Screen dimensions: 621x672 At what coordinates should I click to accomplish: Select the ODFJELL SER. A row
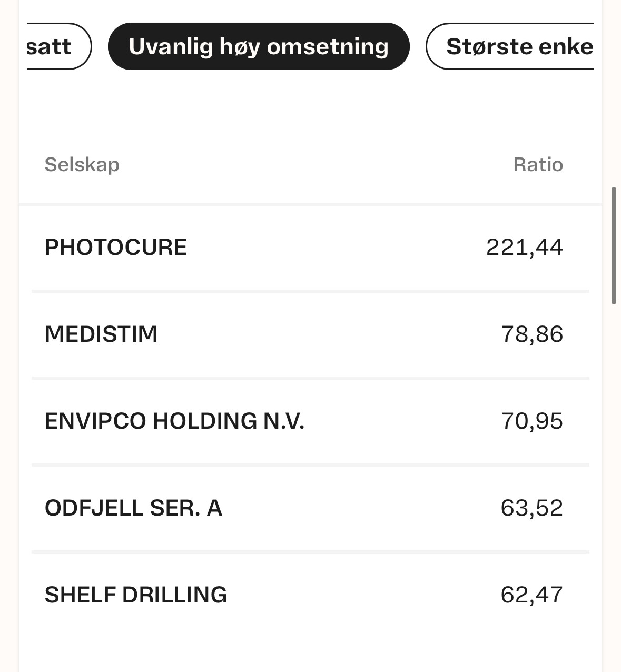tap(310, 508)
